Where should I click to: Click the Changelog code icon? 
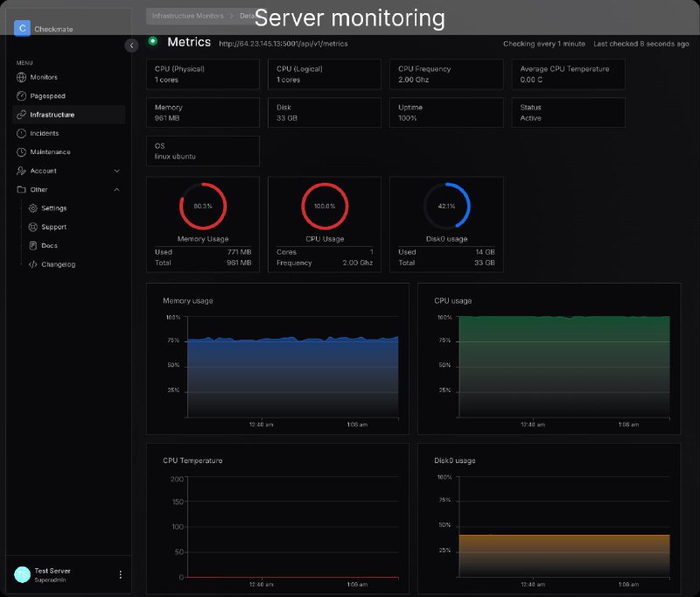33,264
